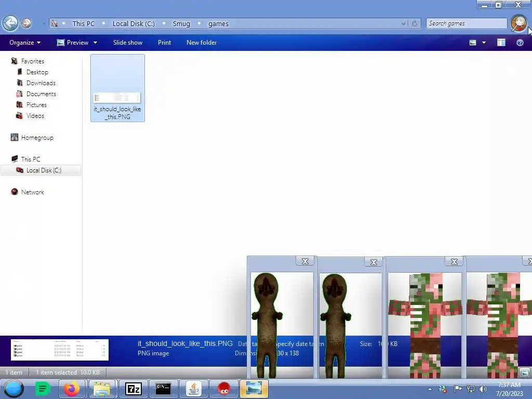The height and width of the screenshot is (399, 532).
Task: Click the Print toolbar button
Action: (164, 43)
